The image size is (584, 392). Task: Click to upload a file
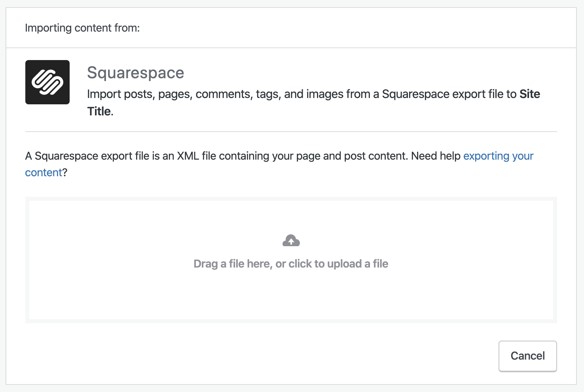pos(291,264)
